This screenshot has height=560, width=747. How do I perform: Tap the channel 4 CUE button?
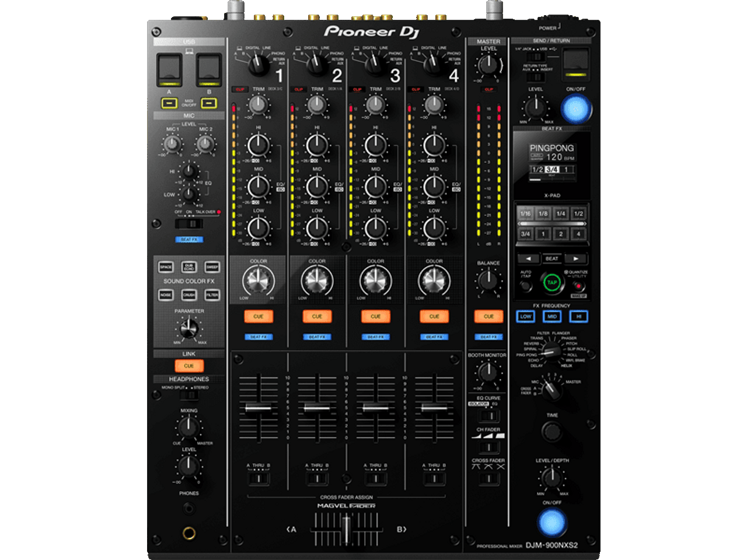pyautogui.click(x=434, y=316)
